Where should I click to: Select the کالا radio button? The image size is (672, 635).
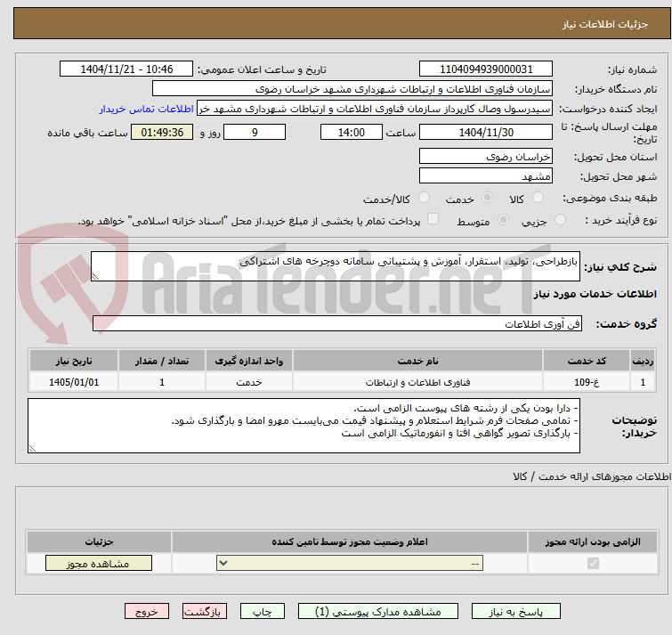coord(538,198)
